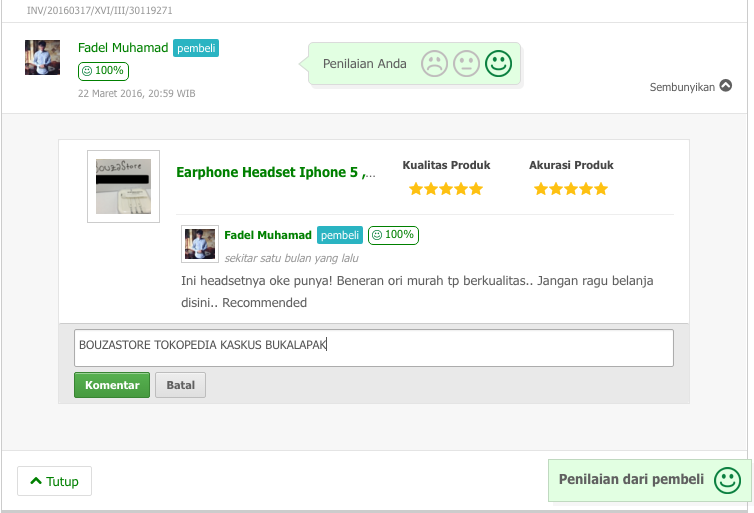Click the Sembunyikan hide link

(682, 87)
